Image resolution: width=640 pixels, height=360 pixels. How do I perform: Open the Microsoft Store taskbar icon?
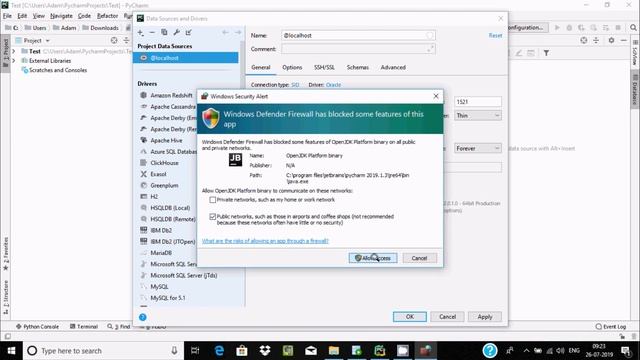pyautogui.click(x=242, y=351)
